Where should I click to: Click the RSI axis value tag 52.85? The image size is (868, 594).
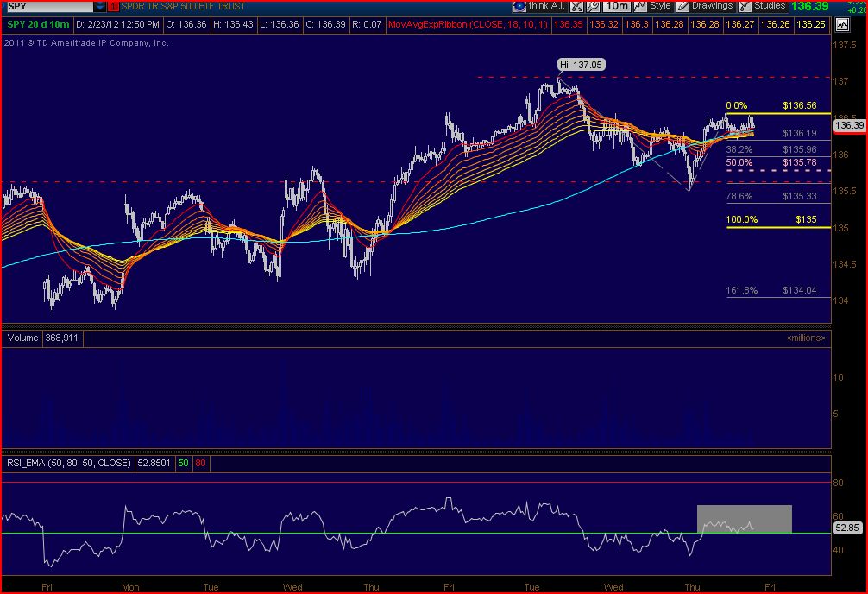847,528
